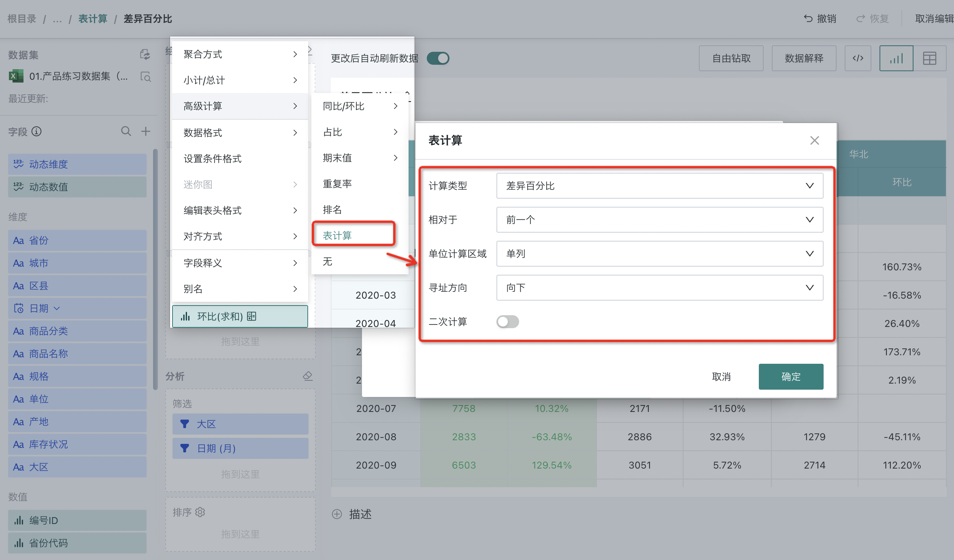This screenshot has height=560, width=954.
Task: Click the dataset preview icon
Action: point(145,76)
